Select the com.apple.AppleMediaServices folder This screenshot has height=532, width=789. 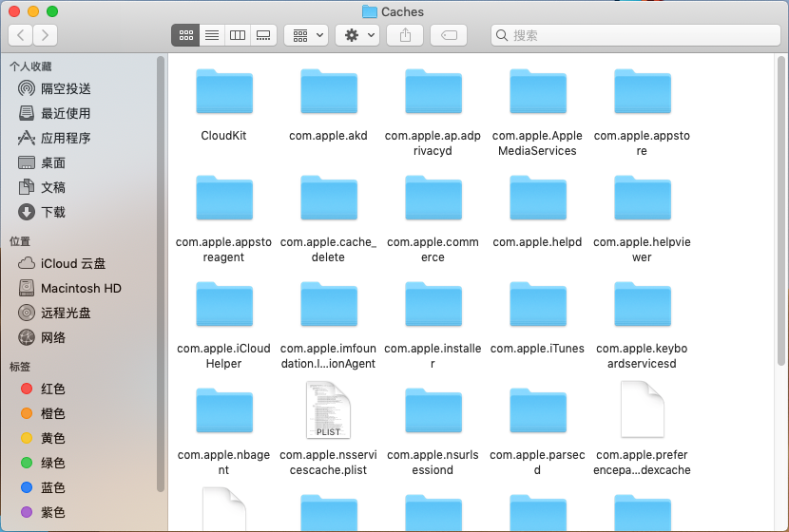point(538,92)
